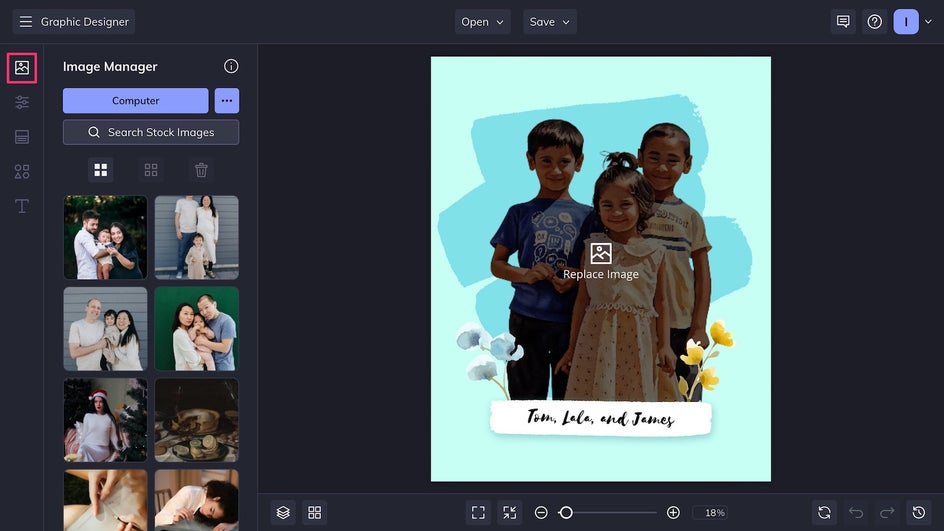This screenshot has width=944, height=531.
Task: Open the Layers panel icon
Action: [283, 512]
